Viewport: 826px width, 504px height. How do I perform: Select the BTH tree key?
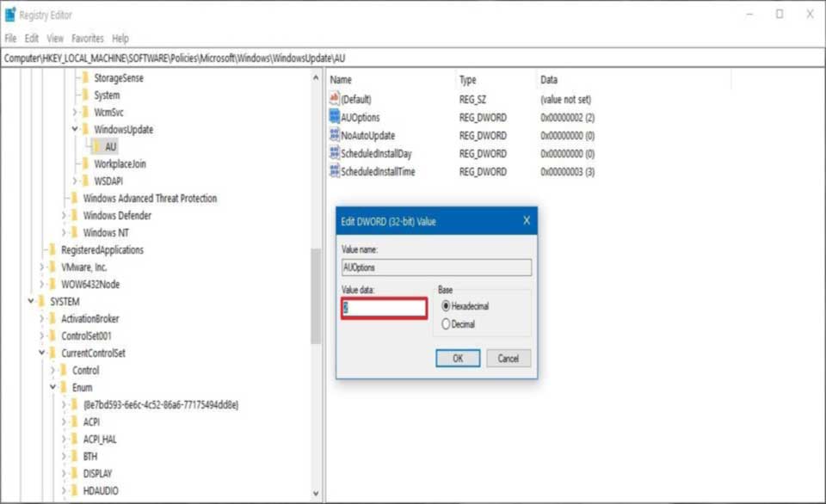coord(90,456)
